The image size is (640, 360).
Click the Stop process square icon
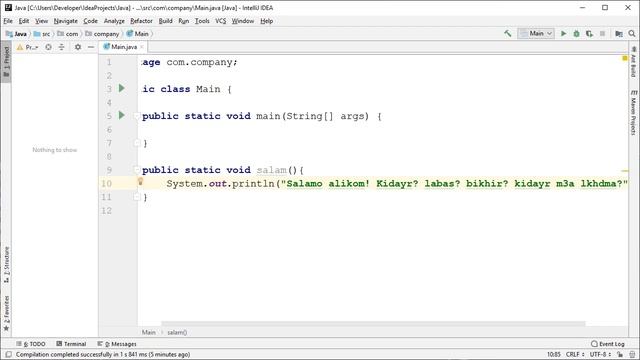click(602, 33)
